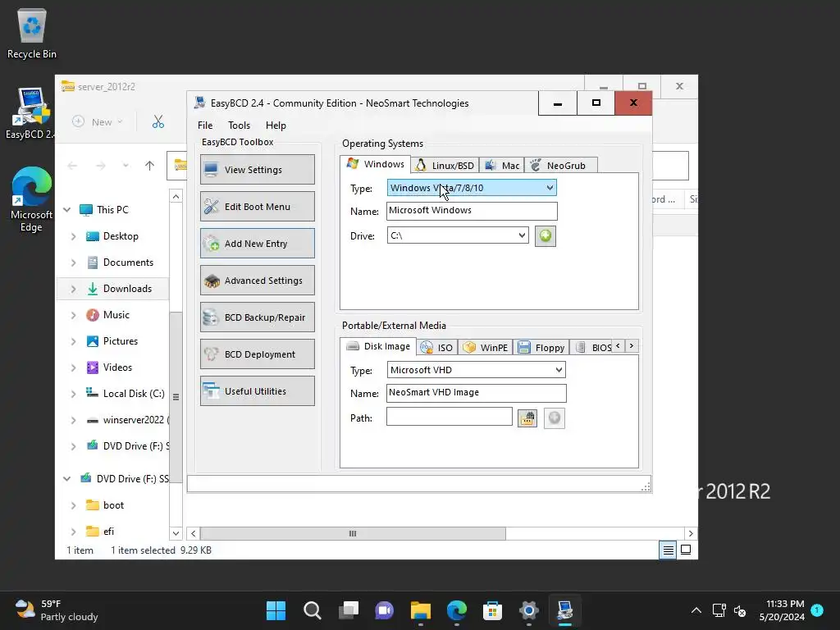Open View Settings in EasyBCD Toolbox
Screen dimensions: 840x630
point(257,169)
